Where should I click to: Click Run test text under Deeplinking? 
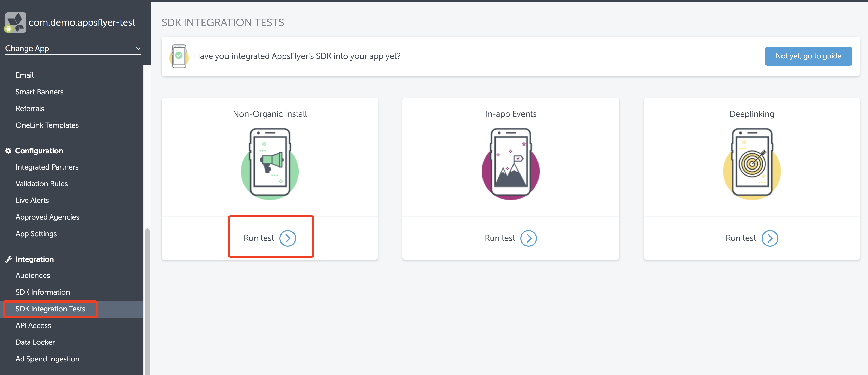[741, 238]
